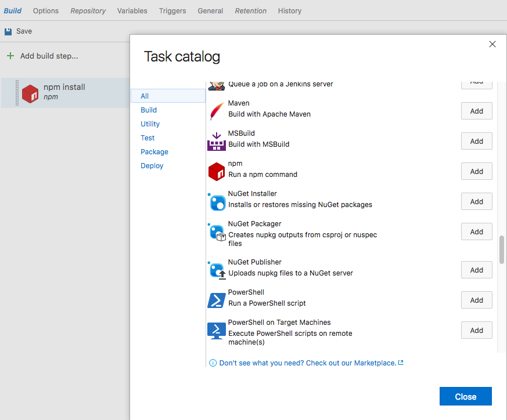507x420 pixels.
Task: Click the 'Run a npm command' description
Action: (x=263, y=175)
